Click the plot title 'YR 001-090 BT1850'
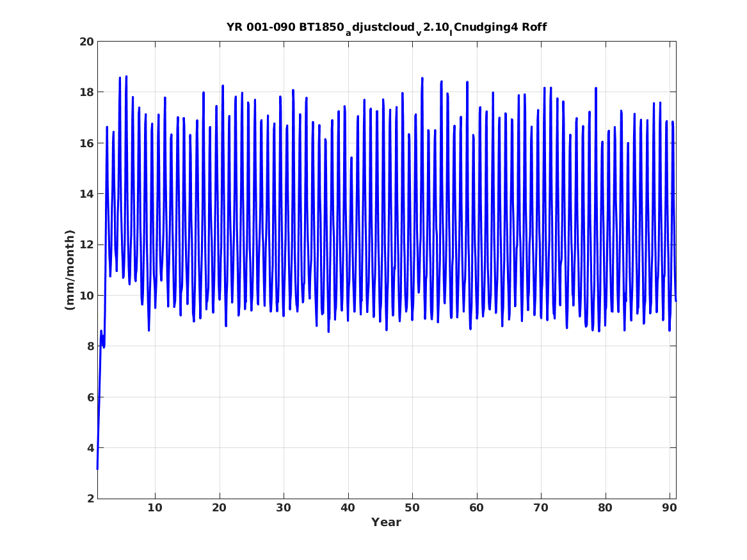The width and height of the screenshot is (747, 560). pyautogui.click(x=387, y=28)
